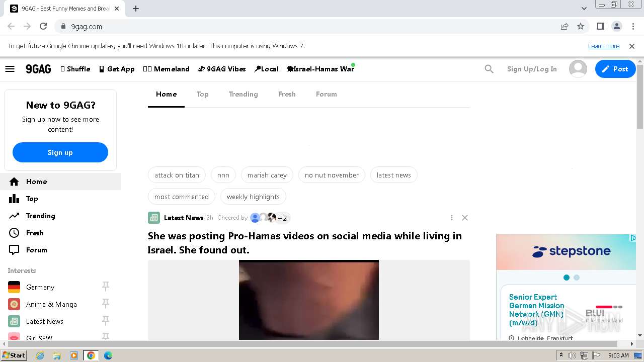Image resolution: width=644 pixels, height=362 pixels.
Task: Pin the Anime & Manga interest
Action: tap(106, 303)
